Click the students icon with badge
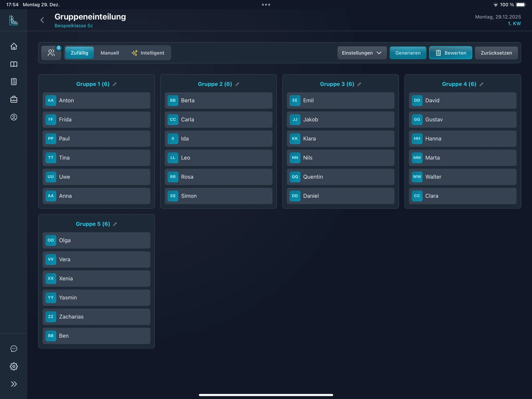Screen dimensions: 532x399 coord(51,53)
